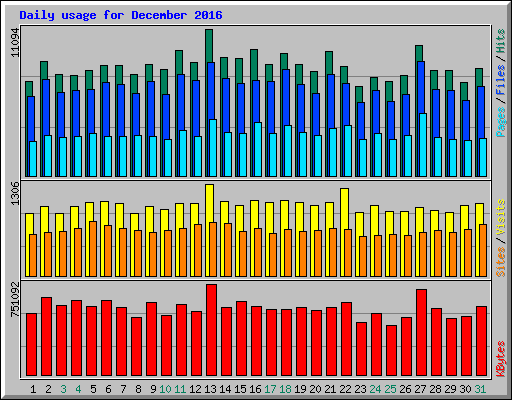Click day 26 on the x-axis
Screen dimensions: 512x400
tap(405, 389)
